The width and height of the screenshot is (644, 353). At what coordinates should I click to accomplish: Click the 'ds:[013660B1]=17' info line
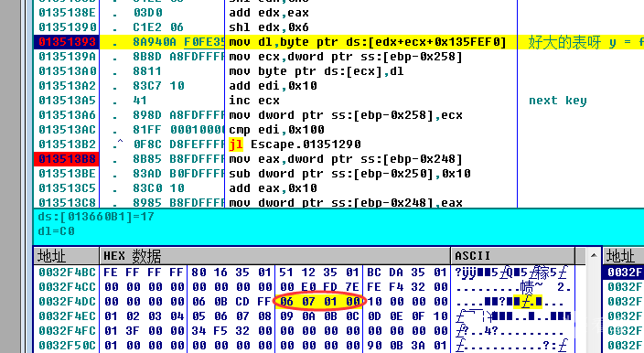[x=96, y=217]
